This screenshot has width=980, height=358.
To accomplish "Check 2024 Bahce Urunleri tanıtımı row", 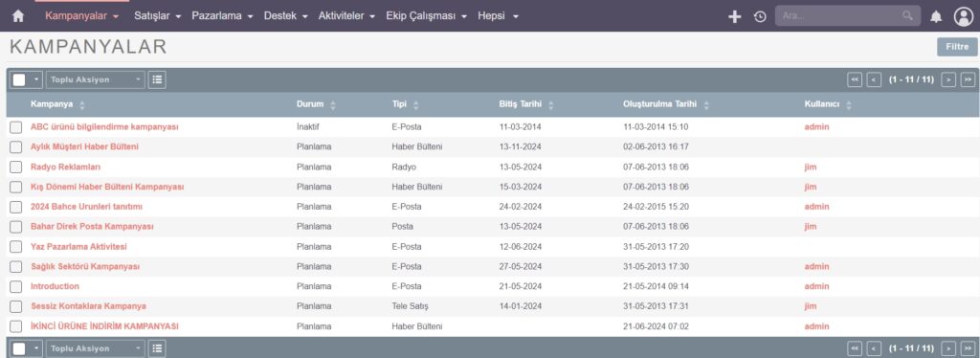I will [15, 207].
